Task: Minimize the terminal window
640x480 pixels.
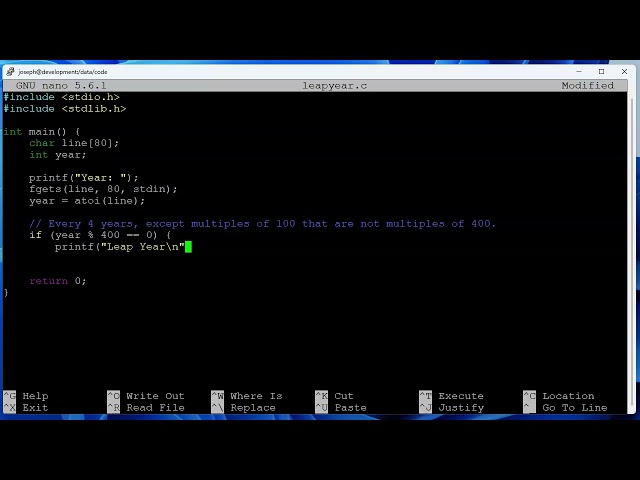Action: click(x=579, y=71)
